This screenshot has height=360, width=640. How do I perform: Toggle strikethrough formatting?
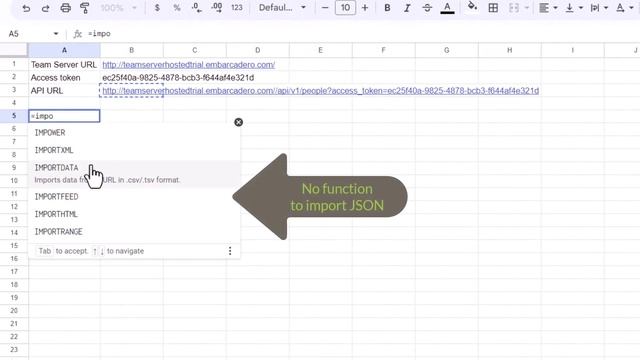tap(427, 8)
